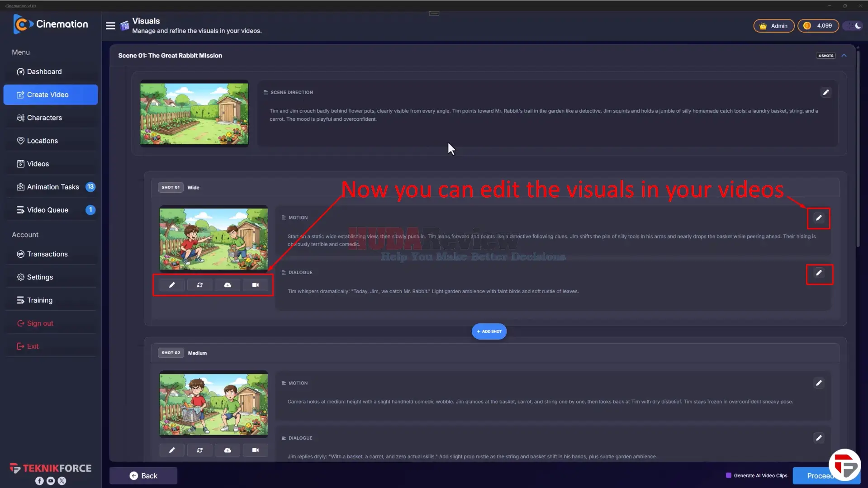Exit the application
The width and height of the screenshot is (868, 488).
(51, 346)
